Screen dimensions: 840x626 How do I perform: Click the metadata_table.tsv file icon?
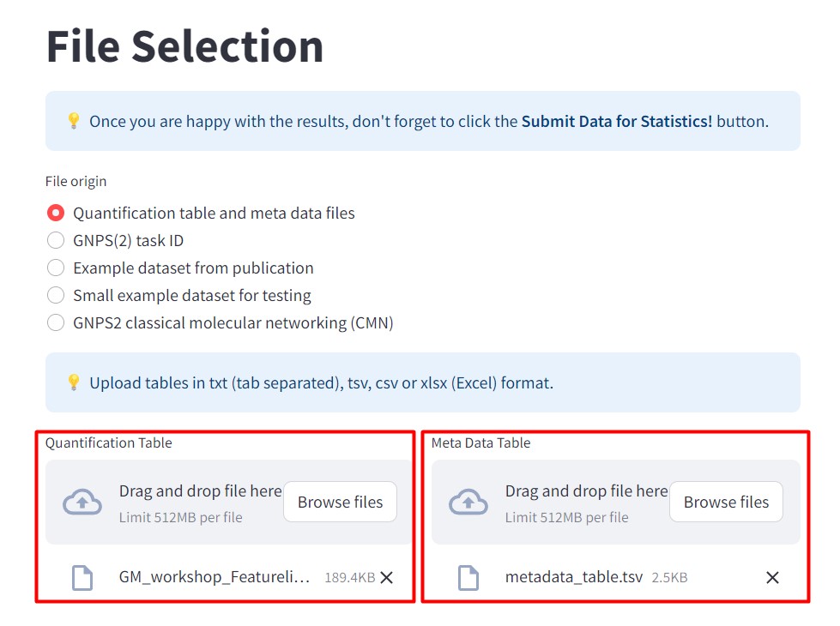pos(468,578)
